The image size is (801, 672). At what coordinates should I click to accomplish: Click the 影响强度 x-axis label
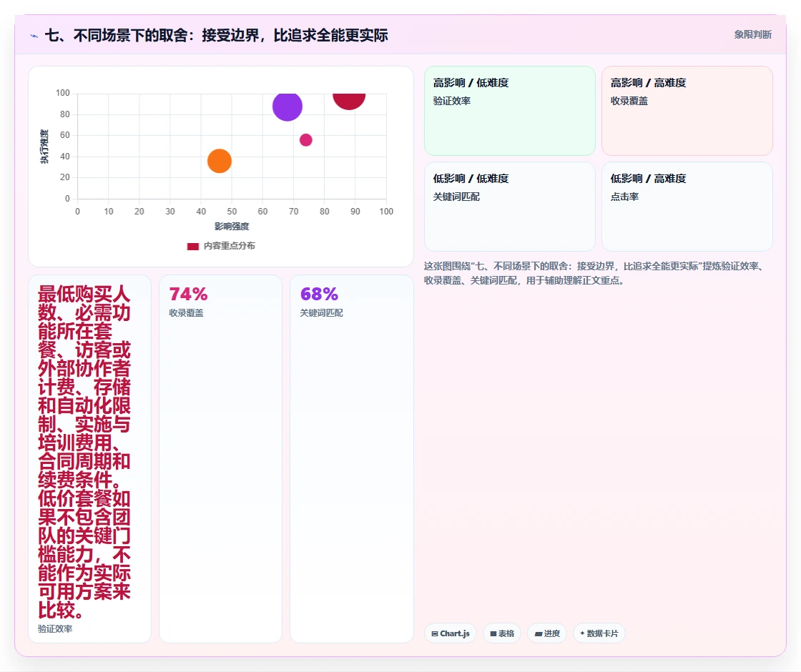coord(232,226)
